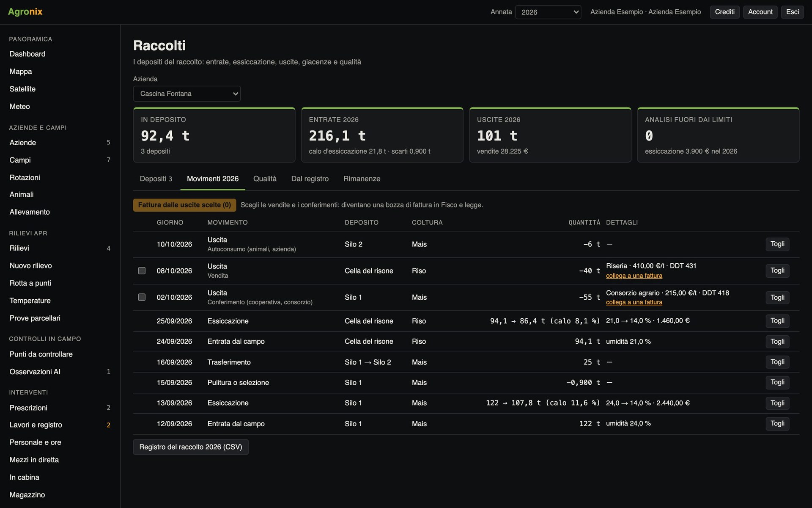812x508 pixels.
Task: Remove the 10/10/2026 Autoconsumo movement with Togli
Action: coord(777,244)
